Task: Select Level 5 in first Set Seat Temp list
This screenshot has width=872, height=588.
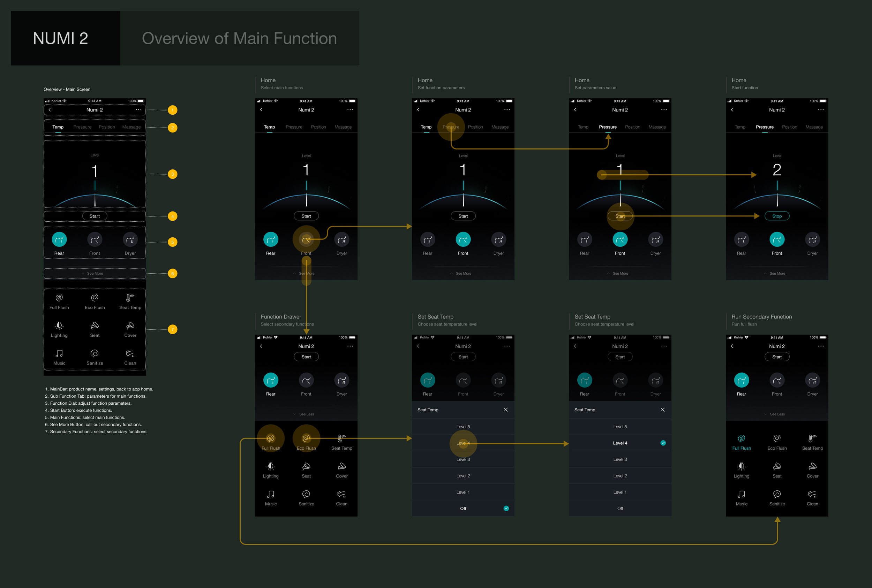Action: tap(463, 427)
